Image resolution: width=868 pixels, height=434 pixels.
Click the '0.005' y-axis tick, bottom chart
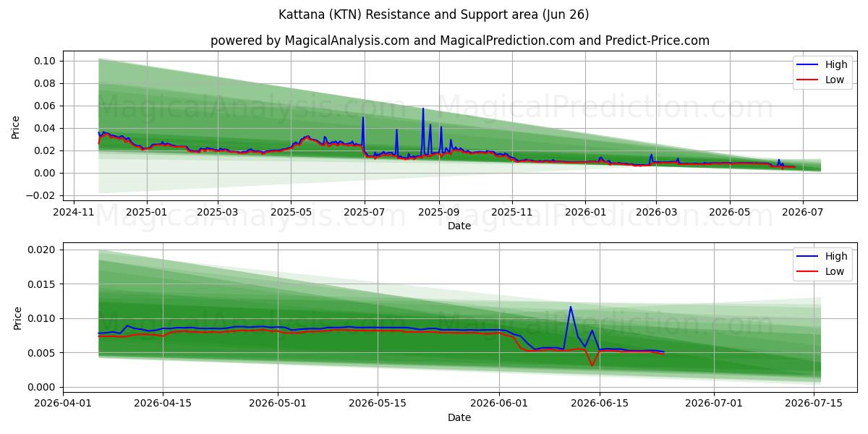(x=42, y=353)
